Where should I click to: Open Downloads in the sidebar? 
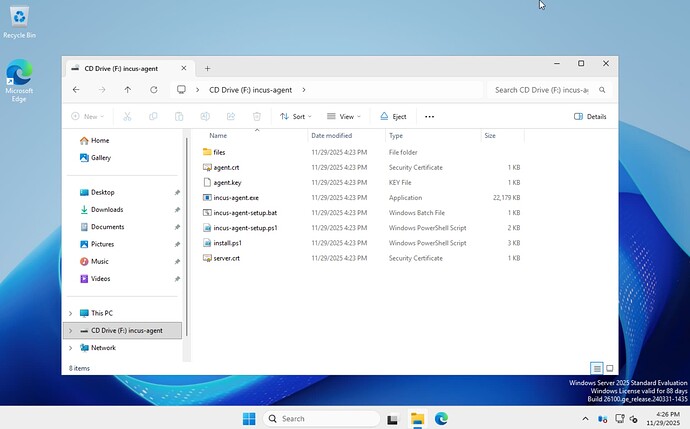pos(106,210)
